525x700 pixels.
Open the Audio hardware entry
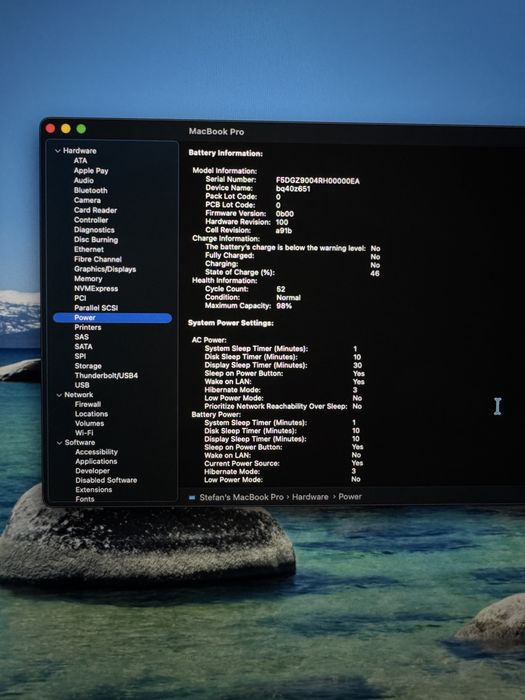83,180
